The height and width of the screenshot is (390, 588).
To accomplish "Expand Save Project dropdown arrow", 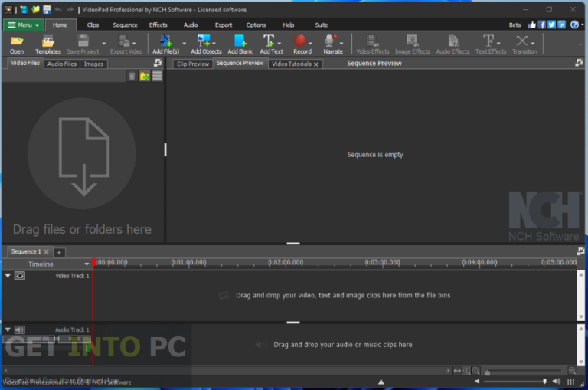I will pyautogui.click(x=104, y=43).
